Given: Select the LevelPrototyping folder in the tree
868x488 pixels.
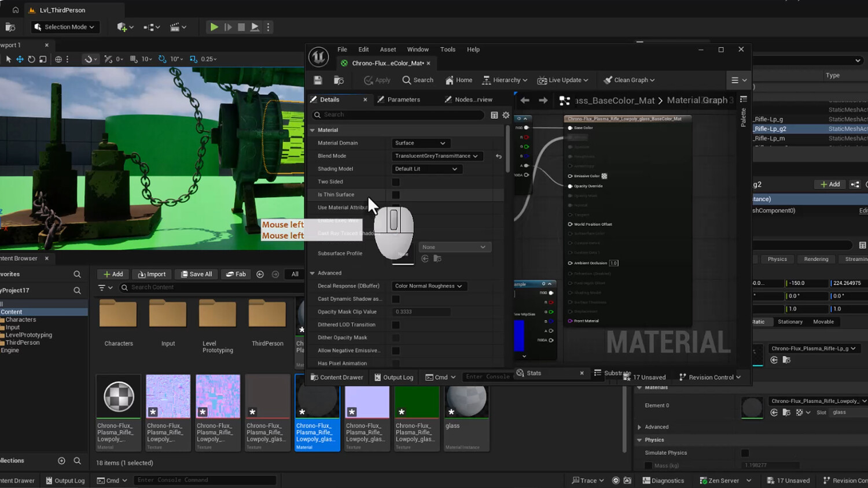Looking at the screenshot, I should click(x=29, y=335).
